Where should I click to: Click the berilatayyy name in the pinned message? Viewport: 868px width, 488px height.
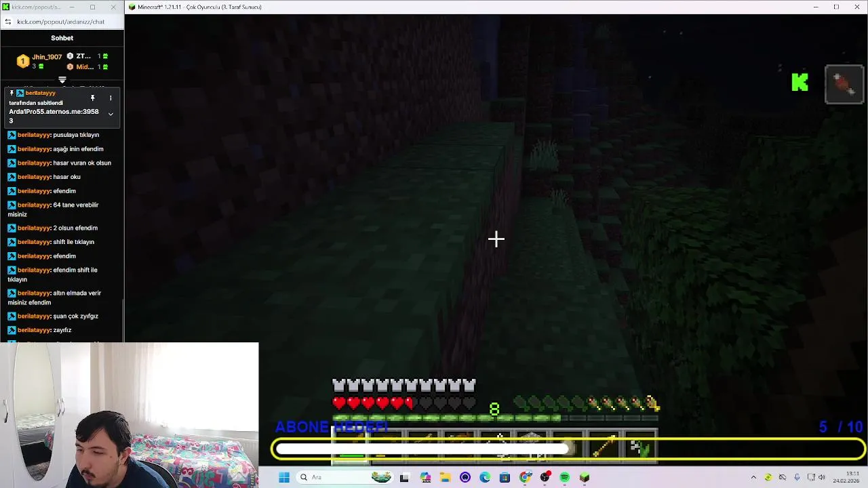pyautogui.click(x=40, y=93)
